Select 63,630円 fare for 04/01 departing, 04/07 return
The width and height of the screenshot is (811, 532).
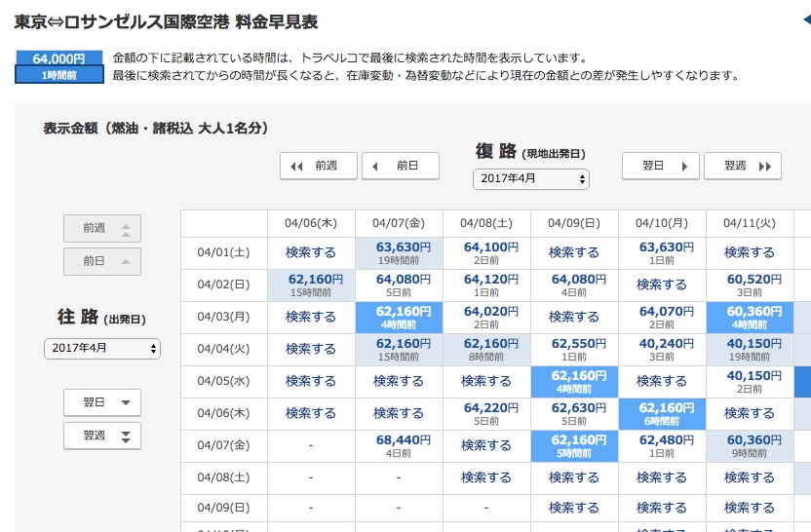[x=399, y=253]
